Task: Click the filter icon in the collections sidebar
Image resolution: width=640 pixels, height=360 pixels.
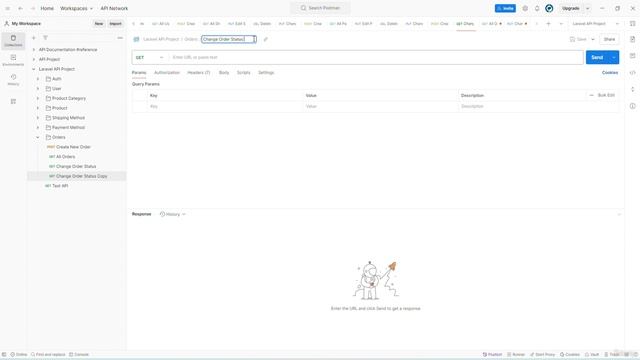Action: (45, 38)
